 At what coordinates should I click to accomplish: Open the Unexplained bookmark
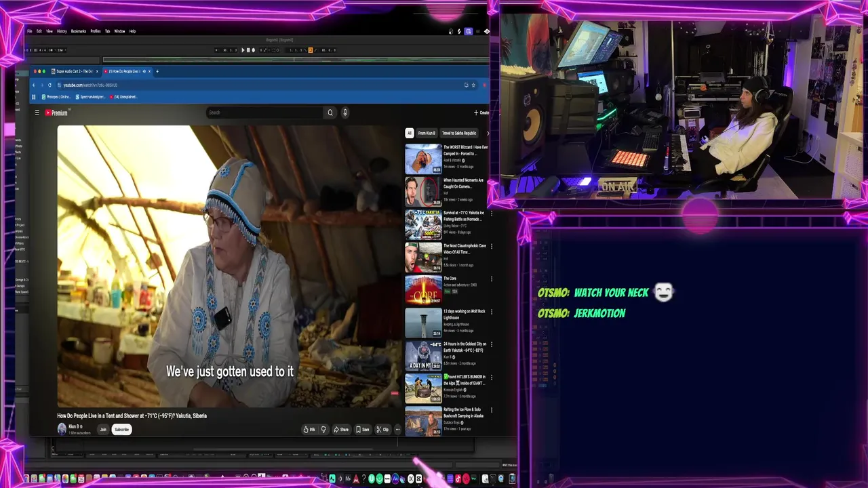click(x=123, y=97)
